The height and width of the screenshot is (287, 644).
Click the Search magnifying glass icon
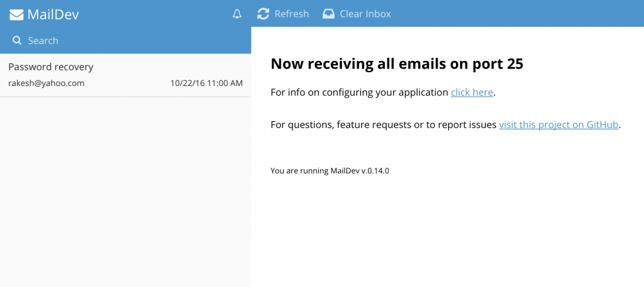pyautogui.click(x=17, y=41)
